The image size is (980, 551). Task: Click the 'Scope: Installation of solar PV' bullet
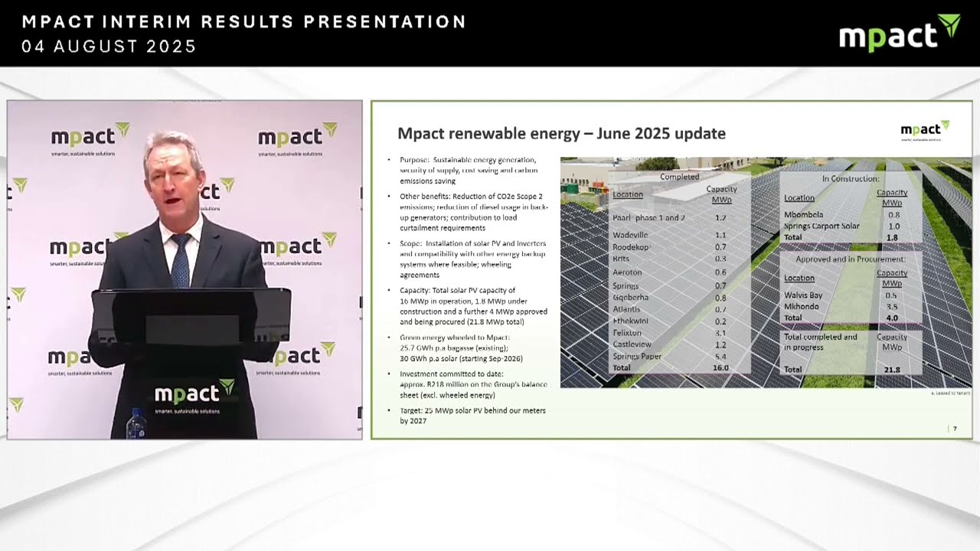469,259
